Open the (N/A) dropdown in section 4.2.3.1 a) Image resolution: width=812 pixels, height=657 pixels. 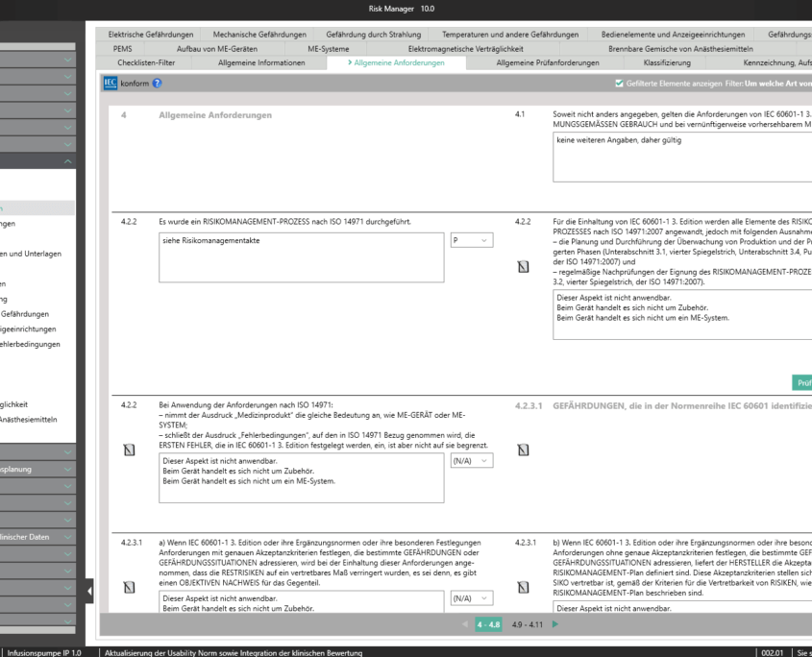click(471, 598)
